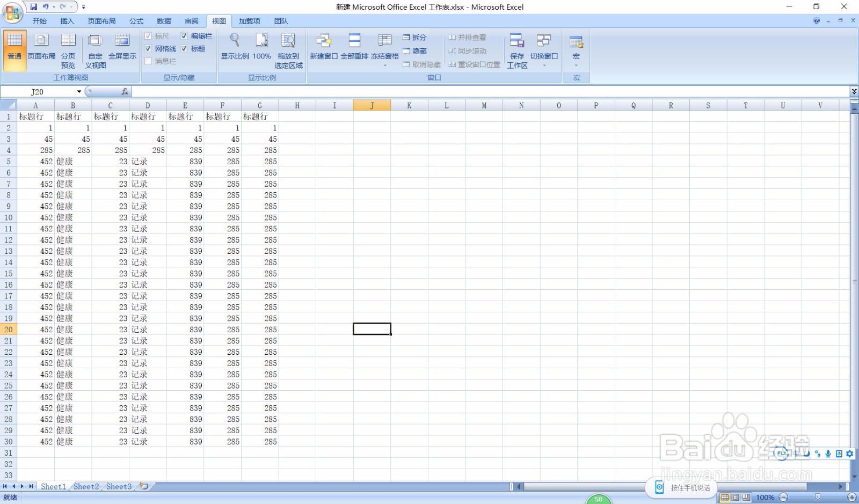Open the Macros (宏) dropdown
The image size is (859, 504).
tap(576, 51)
